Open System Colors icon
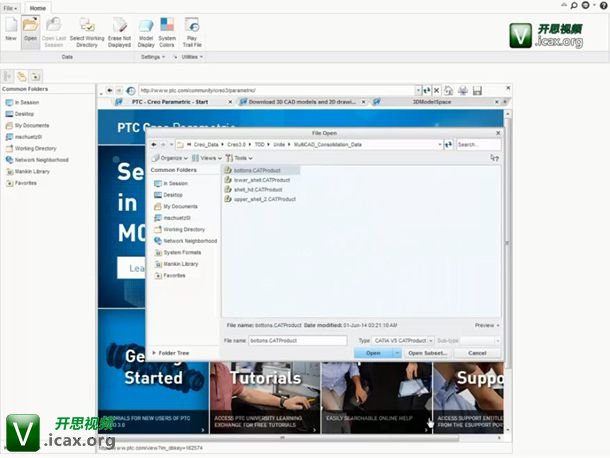610x458 pixels. coord(167,32)
